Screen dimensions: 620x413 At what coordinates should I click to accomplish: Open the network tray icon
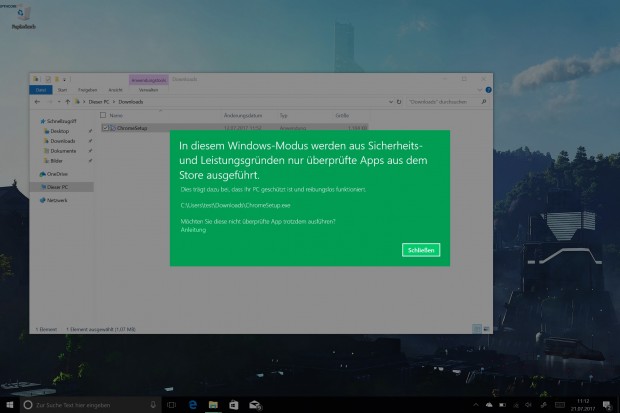pyautogui.click(x=516, y=405)
